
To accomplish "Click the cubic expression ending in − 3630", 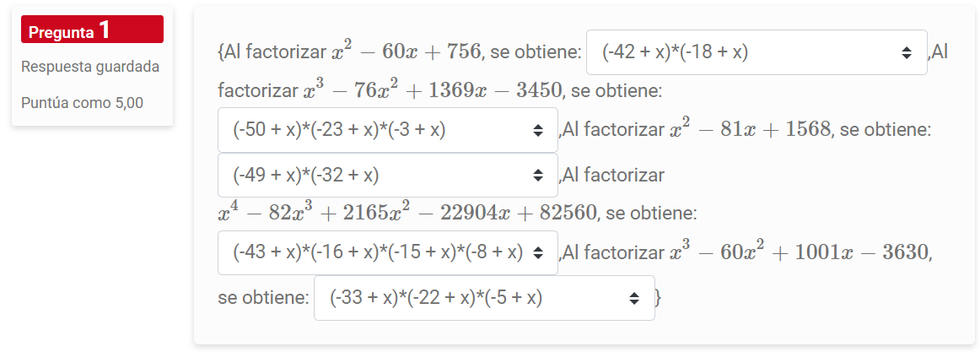I will [x=799, y=252].
